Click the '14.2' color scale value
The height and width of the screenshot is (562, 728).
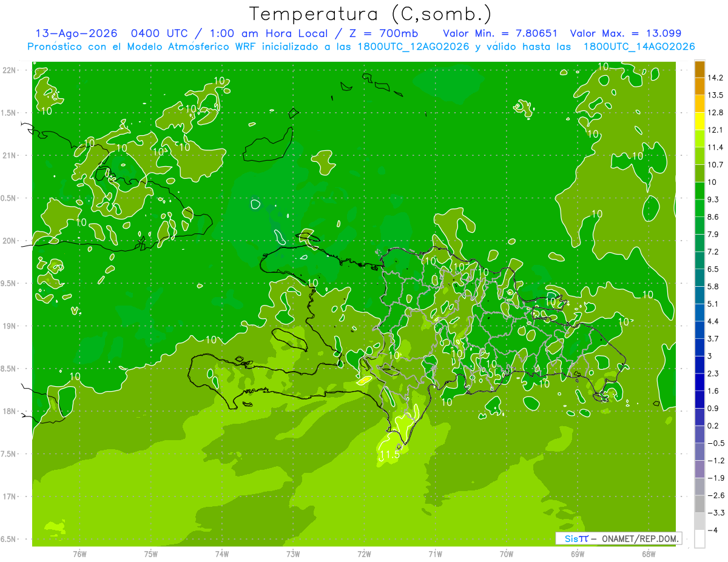(x=715, y=78)
